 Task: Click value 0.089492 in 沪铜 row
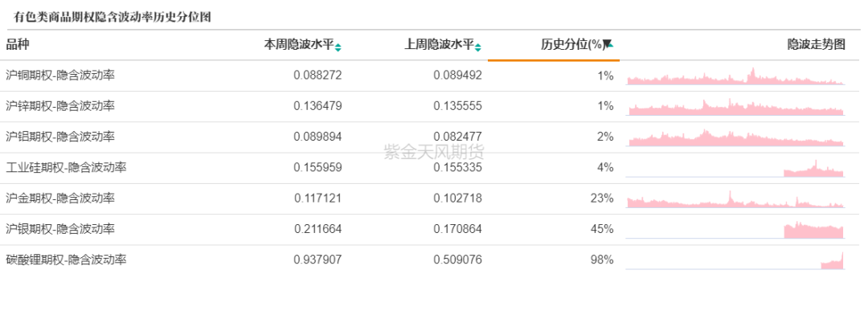458,76
